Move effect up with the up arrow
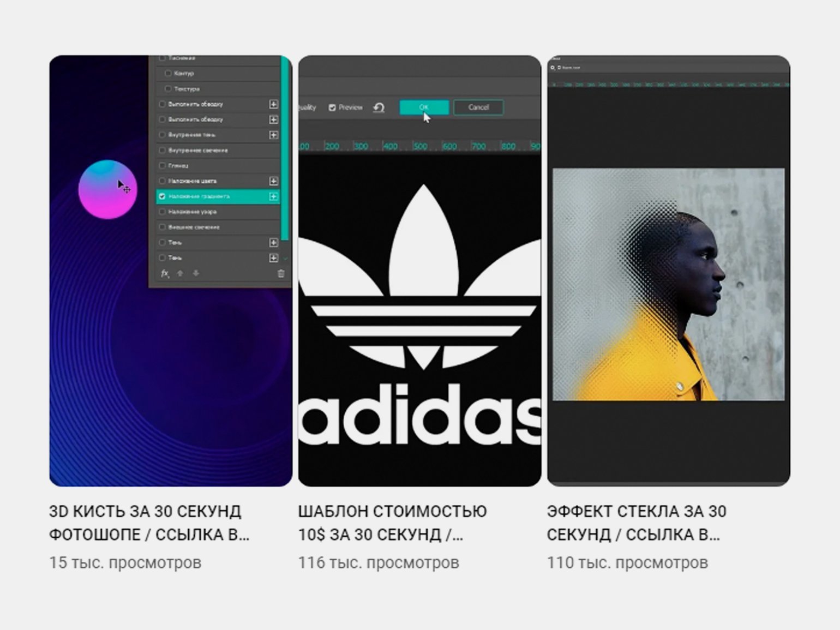This screenshot has height=630, width=840. point(180,274)
